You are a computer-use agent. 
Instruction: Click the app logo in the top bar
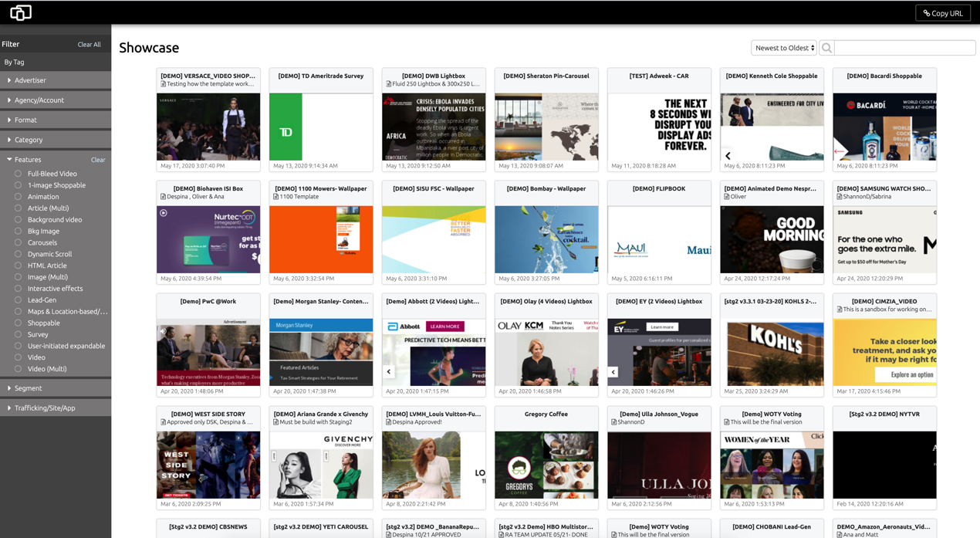pyautogui.click(x=21, y=12)
